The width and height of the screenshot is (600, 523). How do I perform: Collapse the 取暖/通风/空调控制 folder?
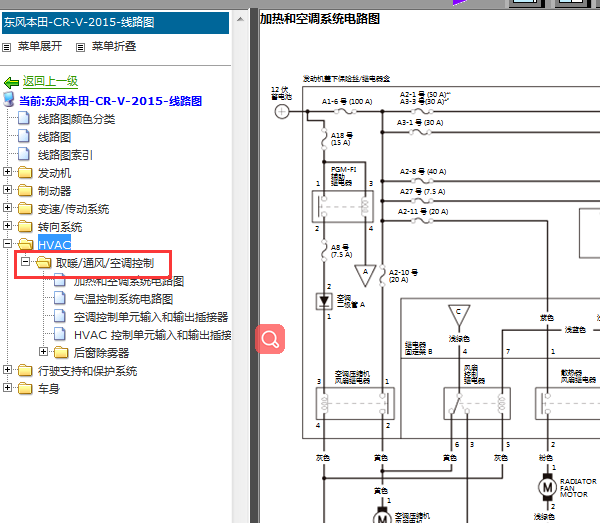25,262
